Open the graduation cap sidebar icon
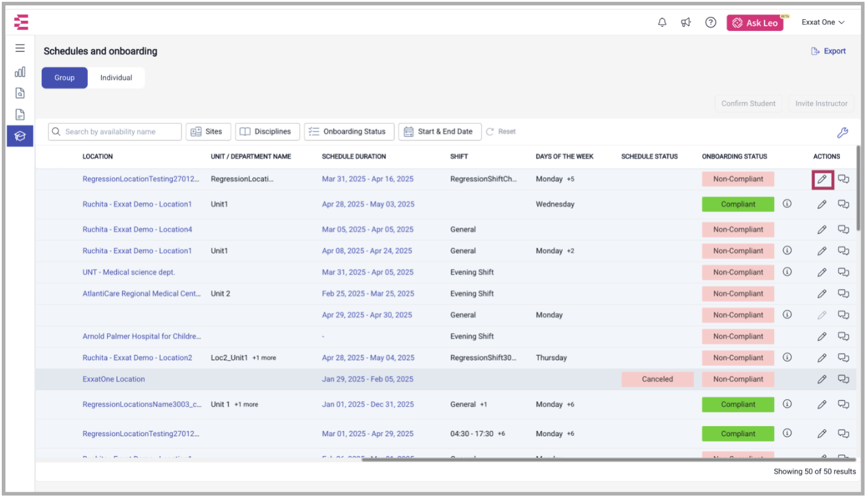Image resolution: width=868 pixels, height=499 pixels. coord(20,136)
